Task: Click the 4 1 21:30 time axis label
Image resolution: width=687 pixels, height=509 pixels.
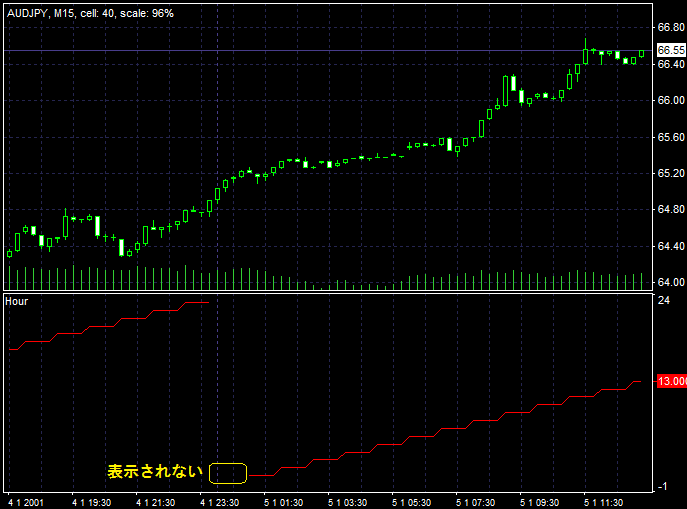Action: (x=156, y=502)
